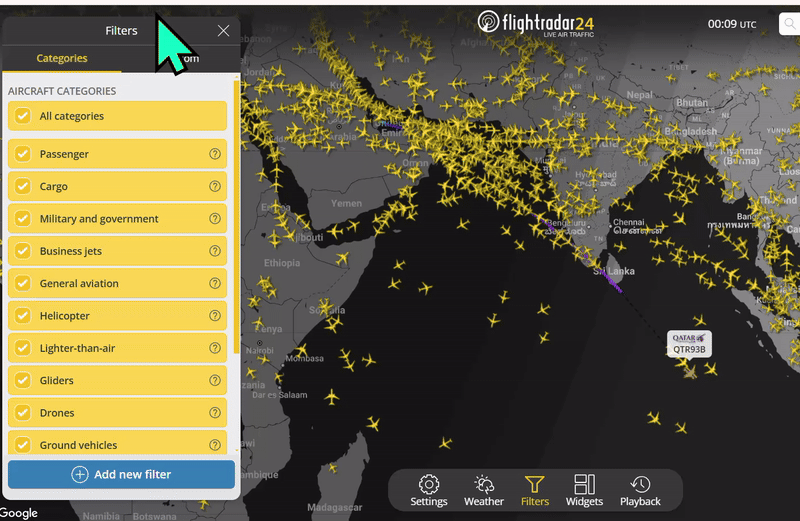Screen dimensions: 800x521
Task: Open help for the Gliders category
Action: click(214, 381)
